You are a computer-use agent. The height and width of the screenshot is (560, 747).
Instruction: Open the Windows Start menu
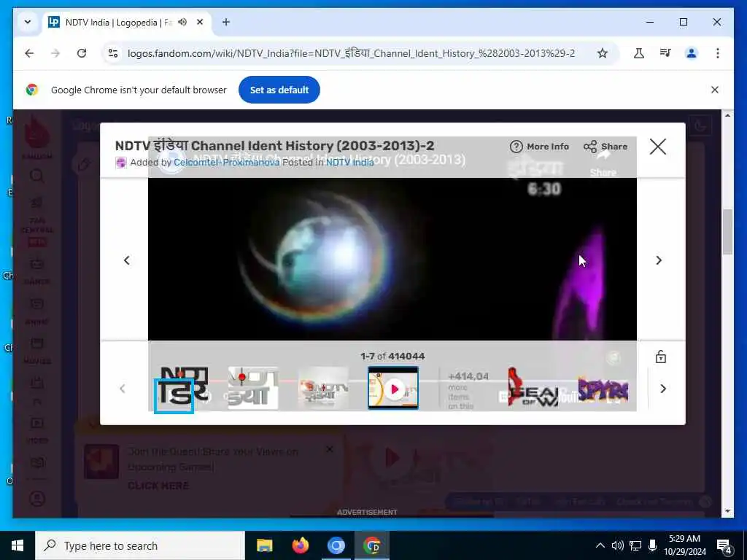18,545
